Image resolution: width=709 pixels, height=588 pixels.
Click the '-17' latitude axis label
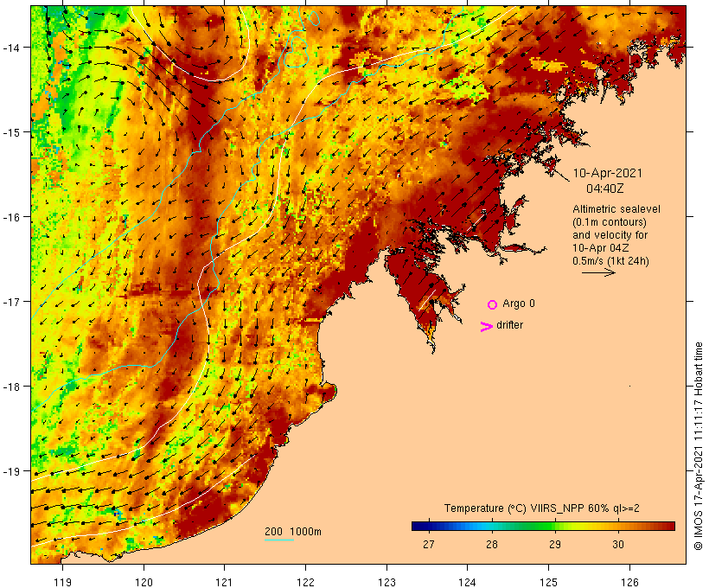click(11, 302)
